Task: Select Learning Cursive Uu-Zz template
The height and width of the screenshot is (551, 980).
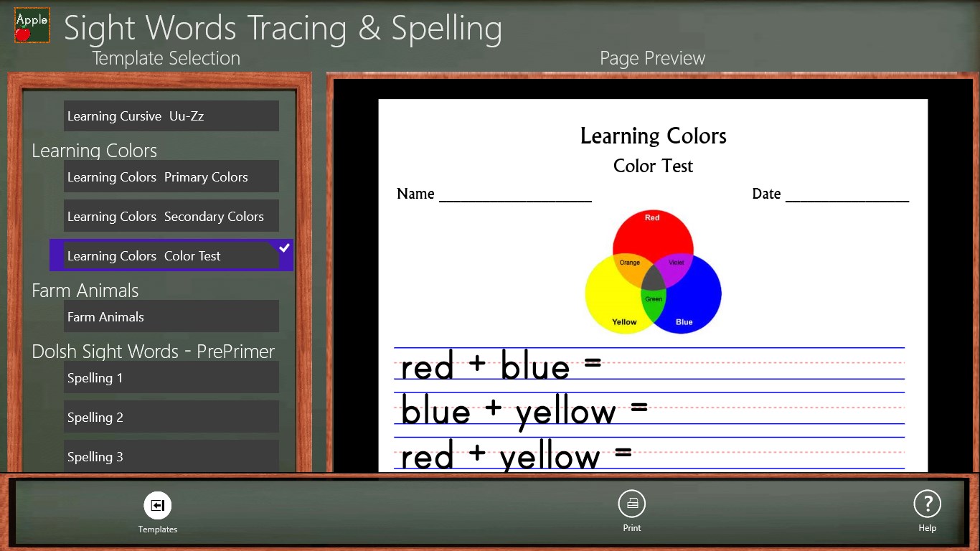Action: click(171, 116)
